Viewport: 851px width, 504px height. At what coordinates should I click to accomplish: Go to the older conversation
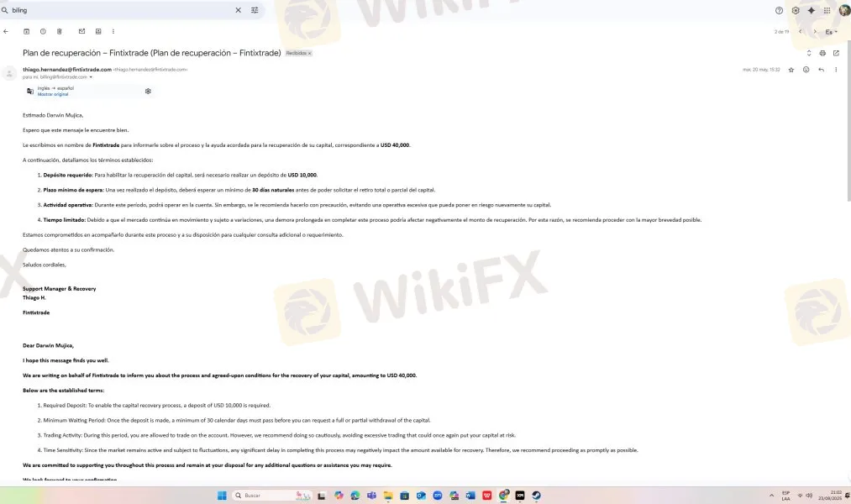click(x=815, y=31)
